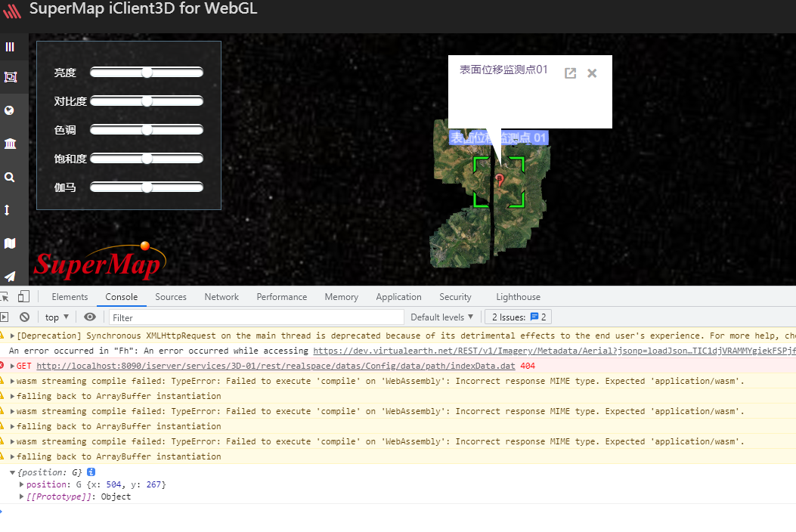Open the localhost indexData.dat link
Viewport: 796px width, 532px height.
pos(276,366)
